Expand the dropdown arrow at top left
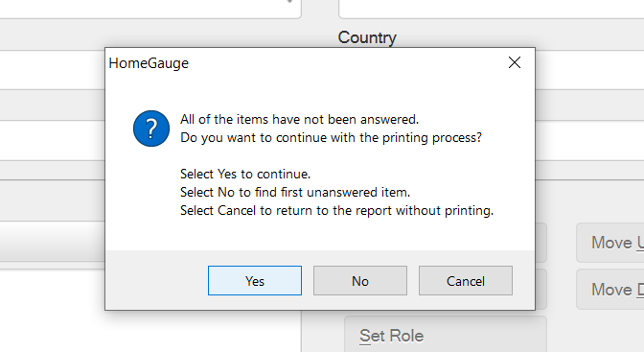This screenshot has width=644, height=352. 290,2
